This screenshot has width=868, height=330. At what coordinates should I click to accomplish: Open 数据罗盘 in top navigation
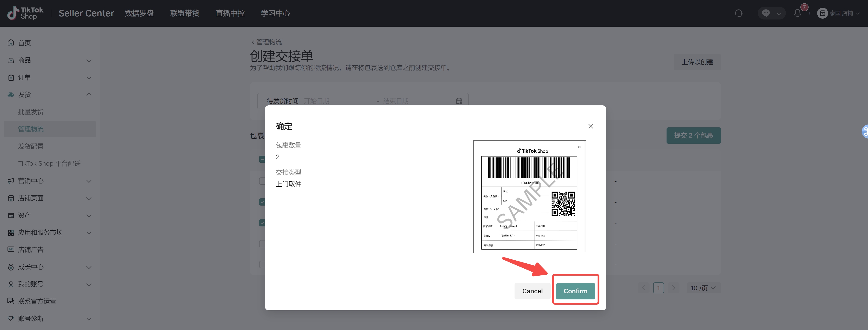pyautogui.click(x=139, y=13)
